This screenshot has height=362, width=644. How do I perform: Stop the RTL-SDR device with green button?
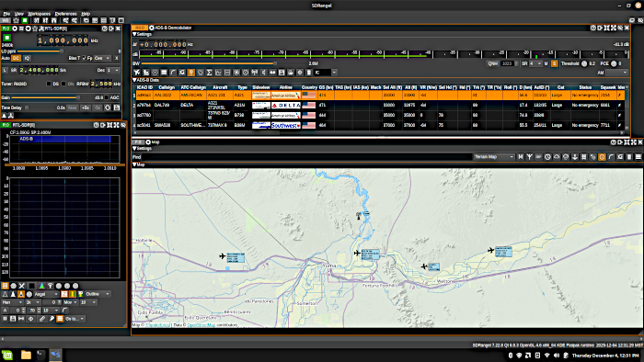(7, 38)
